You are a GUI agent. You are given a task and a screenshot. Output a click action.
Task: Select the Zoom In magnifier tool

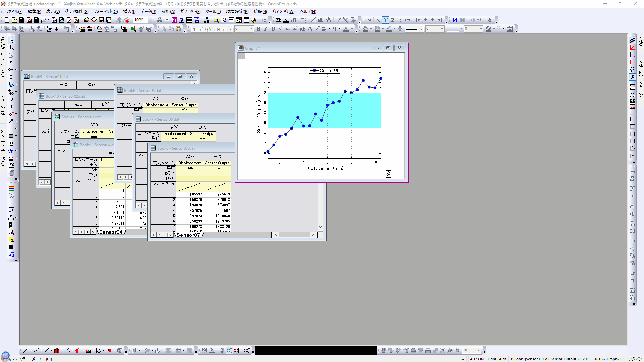click(11, 48)
